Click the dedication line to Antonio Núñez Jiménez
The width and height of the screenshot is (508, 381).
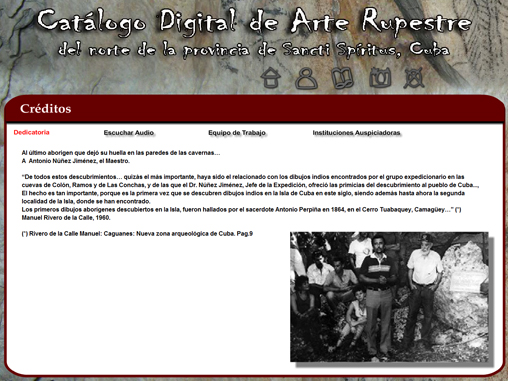point(76,161)
